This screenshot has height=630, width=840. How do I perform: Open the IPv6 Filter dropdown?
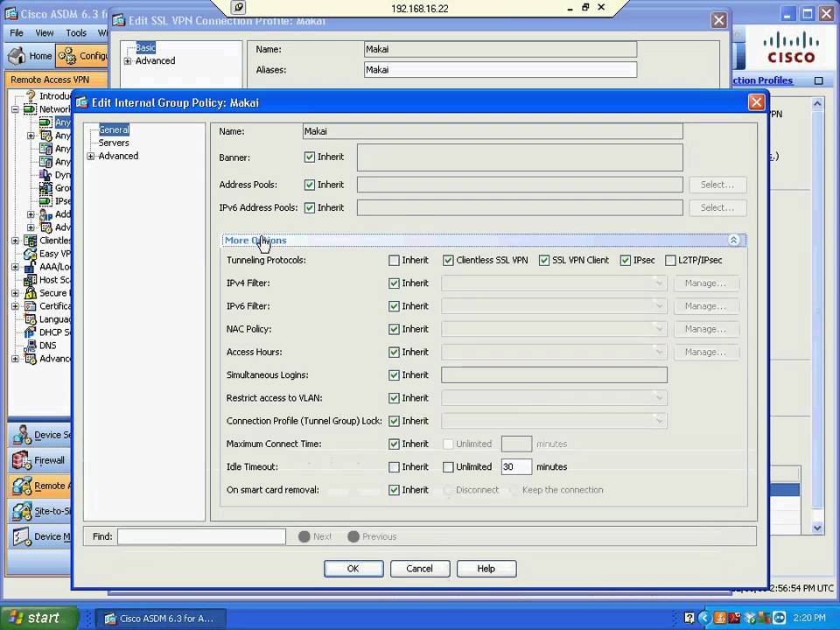click(x=660, y=306)
